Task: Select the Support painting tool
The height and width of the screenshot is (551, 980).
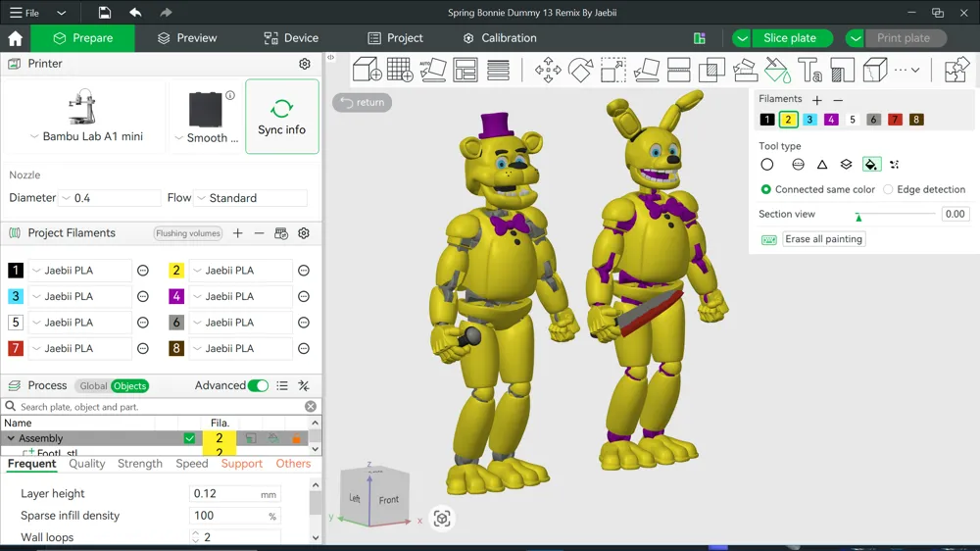Action: [745, 70]
